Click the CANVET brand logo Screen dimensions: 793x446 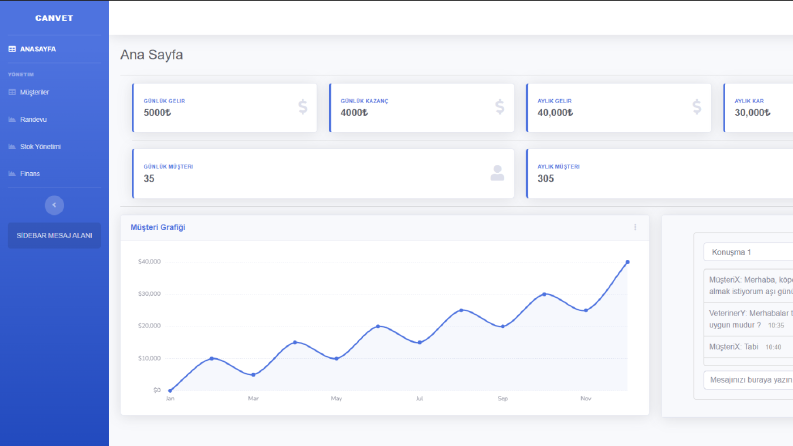[54, 18]
